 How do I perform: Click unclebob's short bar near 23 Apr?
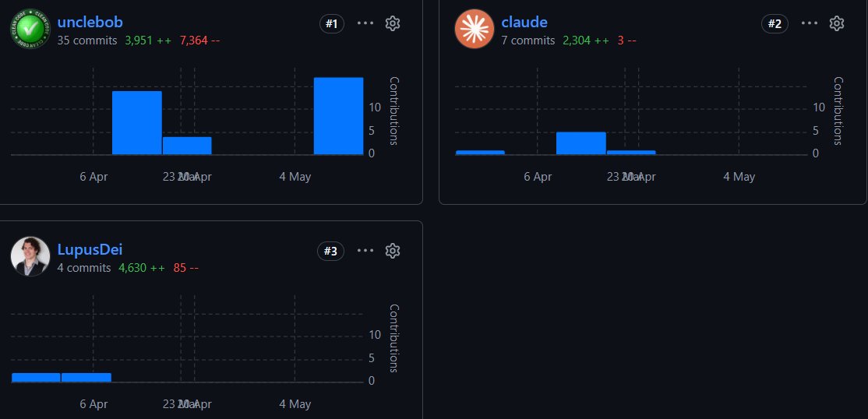point(187,146)
